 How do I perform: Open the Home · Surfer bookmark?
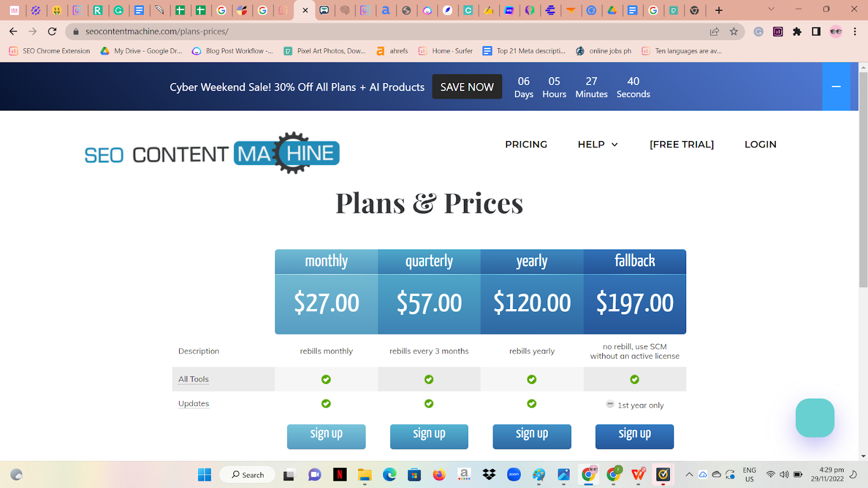[445, 51]
